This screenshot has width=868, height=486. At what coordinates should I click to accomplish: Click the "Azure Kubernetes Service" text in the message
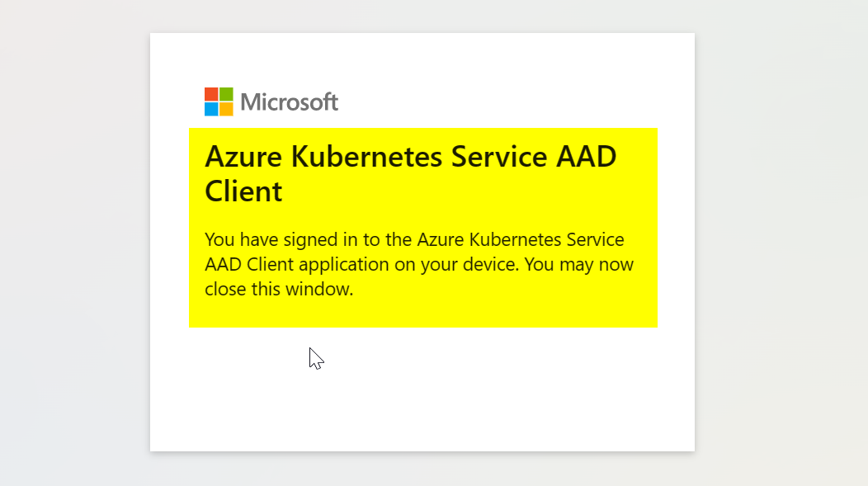[521, 239]
